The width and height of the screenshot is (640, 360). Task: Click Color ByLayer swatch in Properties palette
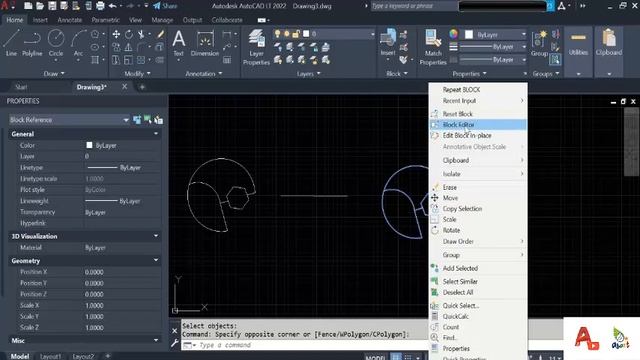pos(89,145)
